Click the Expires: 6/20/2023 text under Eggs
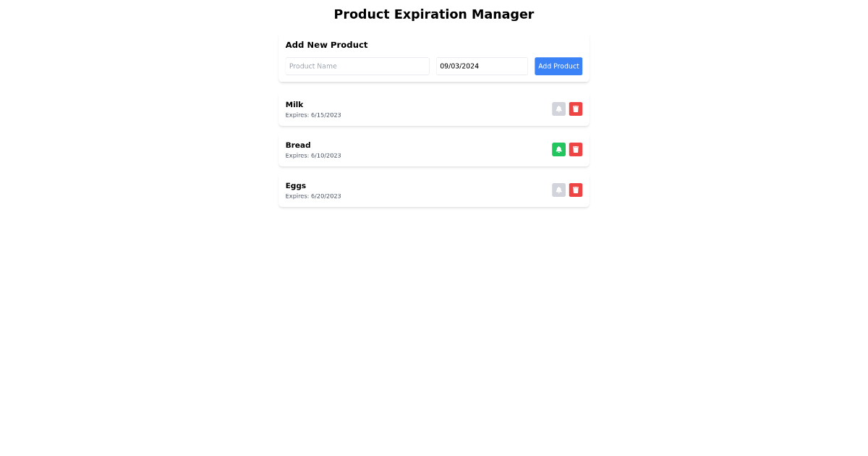Viewport: 868px width, 456px height. coord(313,195)
